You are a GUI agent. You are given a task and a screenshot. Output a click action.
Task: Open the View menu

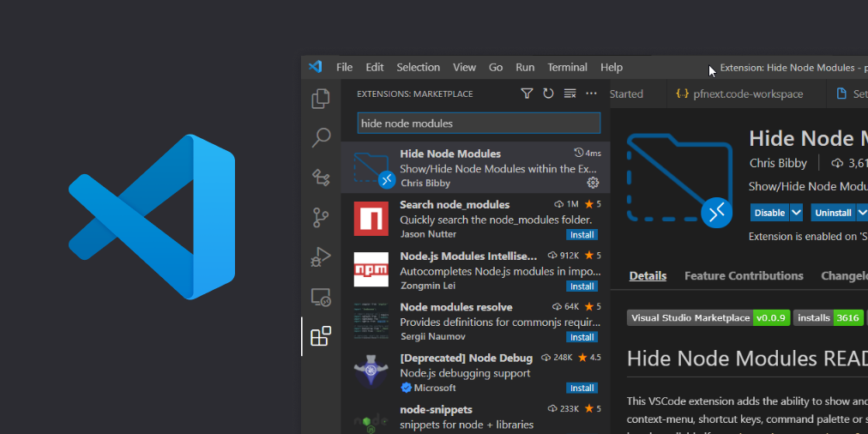coord(464,67)
